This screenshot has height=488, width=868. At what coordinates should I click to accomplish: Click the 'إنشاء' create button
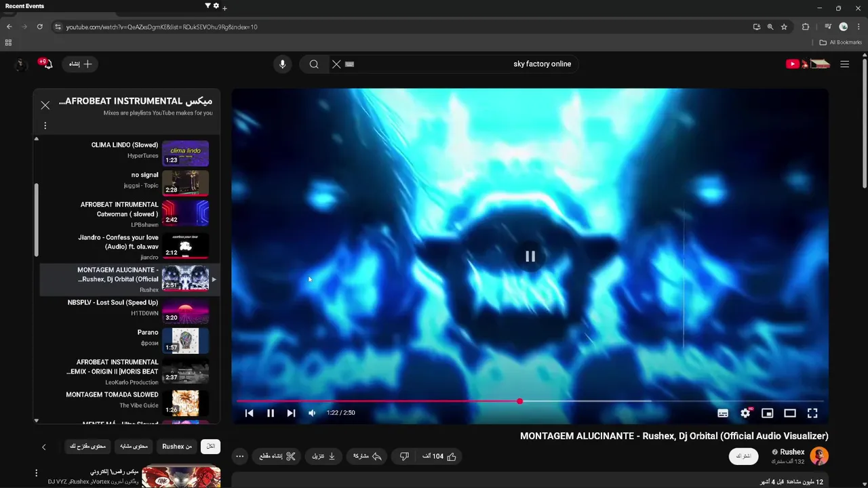point(80,64)
